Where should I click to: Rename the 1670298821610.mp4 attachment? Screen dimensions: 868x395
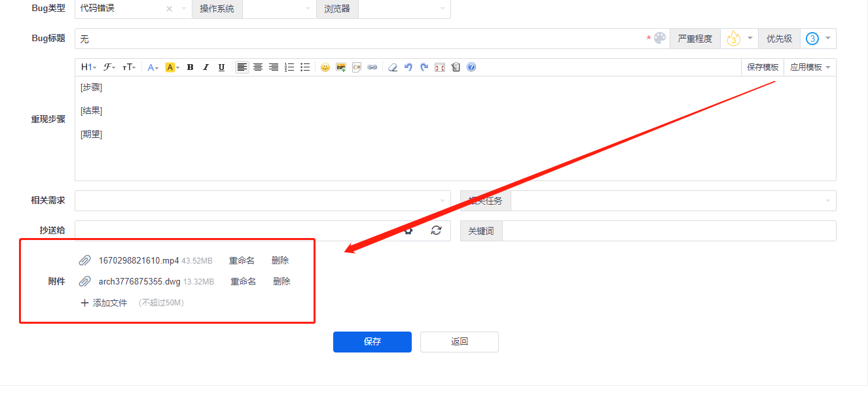(242, 260)
